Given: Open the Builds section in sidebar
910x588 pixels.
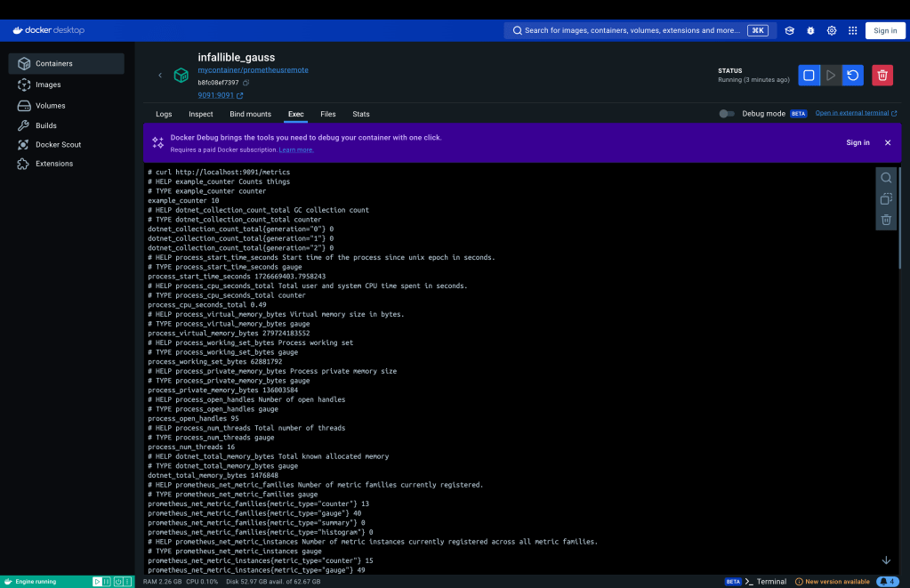Looking at the screenshot, I should (x=66, y=125).
